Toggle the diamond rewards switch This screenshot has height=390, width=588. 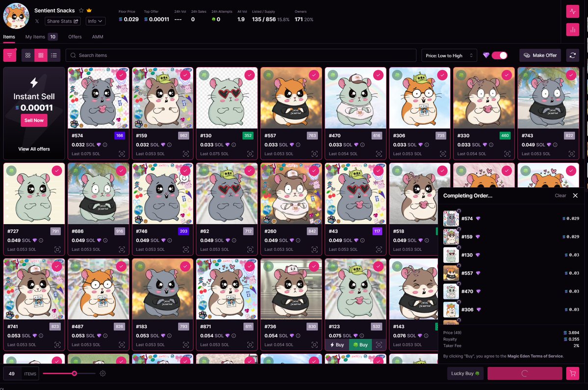coord(500,55)
